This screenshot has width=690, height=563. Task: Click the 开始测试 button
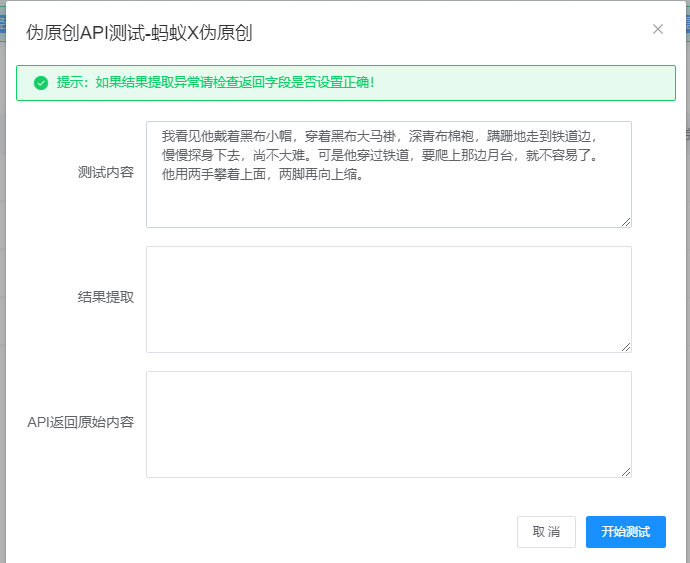click(625, 532)
